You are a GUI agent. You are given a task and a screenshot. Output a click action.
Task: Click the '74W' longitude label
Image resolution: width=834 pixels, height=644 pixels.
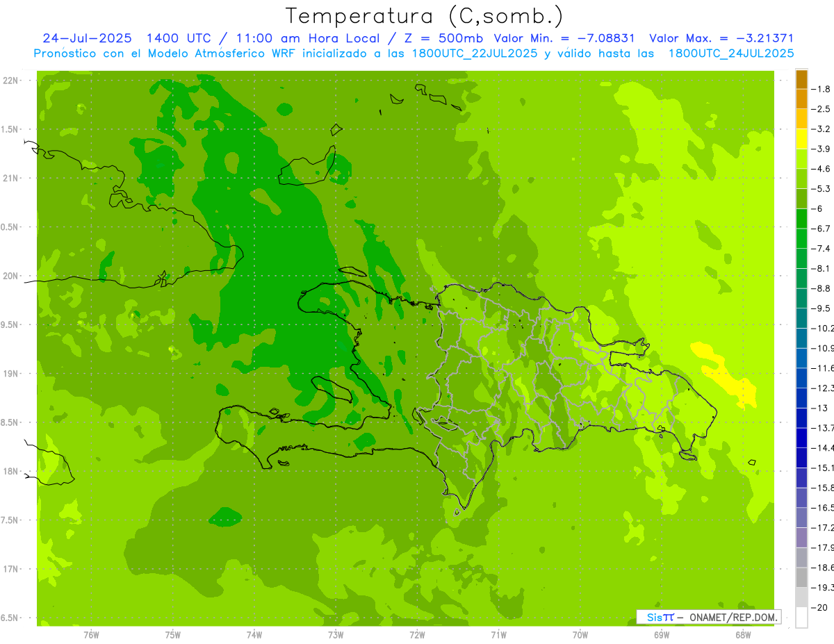pyautogui.click(x=254, y=634)
